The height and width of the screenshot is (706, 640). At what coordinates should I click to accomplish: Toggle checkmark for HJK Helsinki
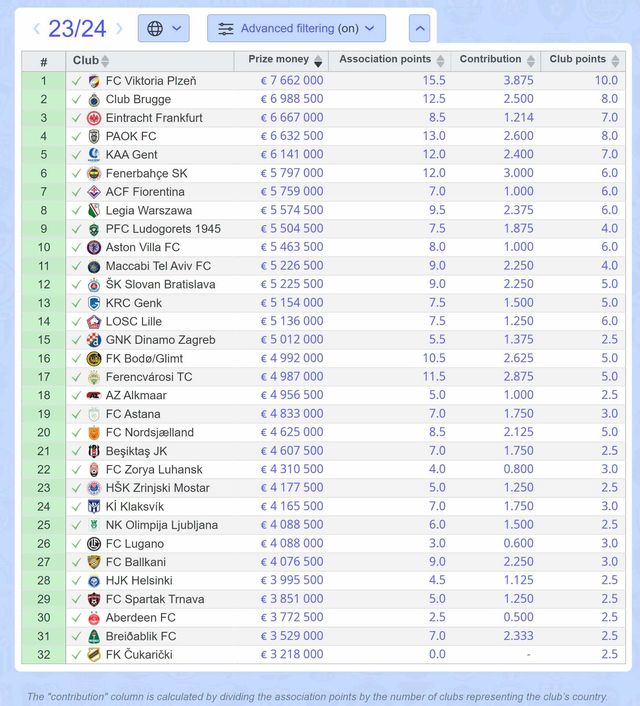pyautogui.click(x=77, y=580)
